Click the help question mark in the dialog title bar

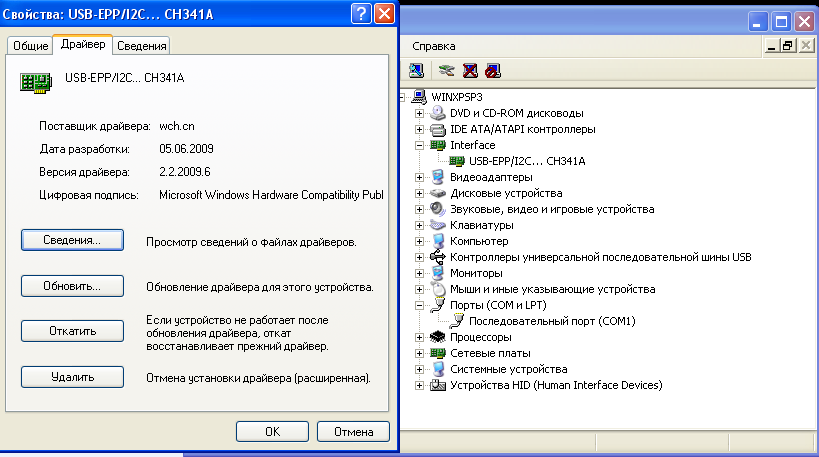361,14
